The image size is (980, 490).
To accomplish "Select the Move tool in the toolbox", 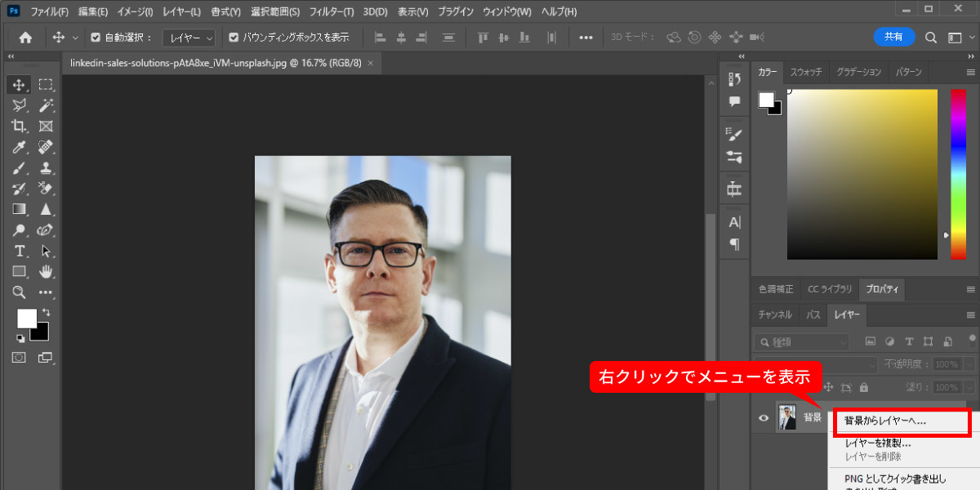I will pos(20,84).
